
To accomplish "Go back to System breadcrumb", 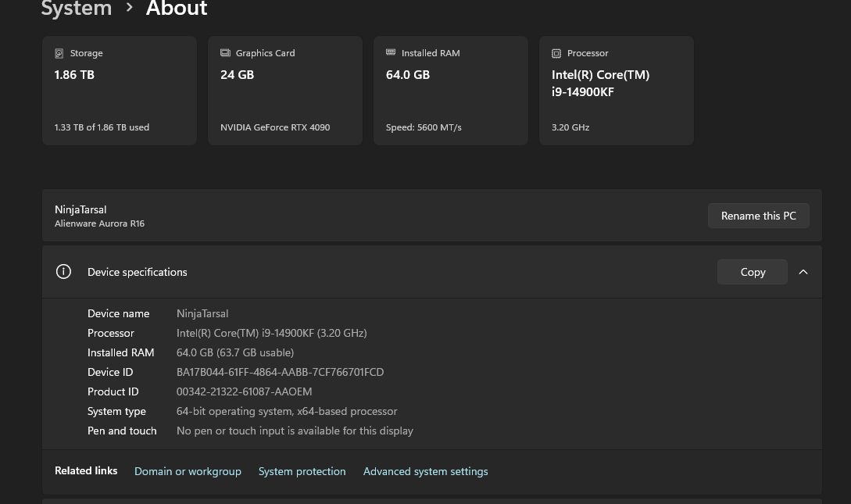I will pyautogui.click(x=77, y=9).
